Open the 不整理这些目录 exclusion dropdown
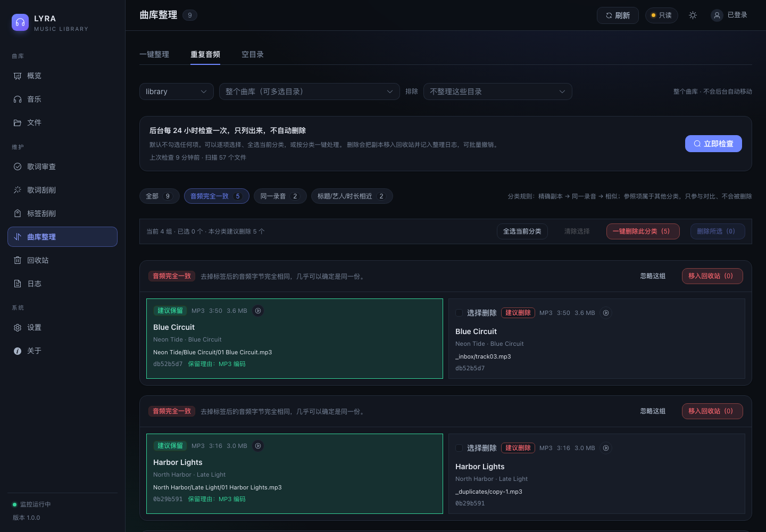 pos(497,92)
